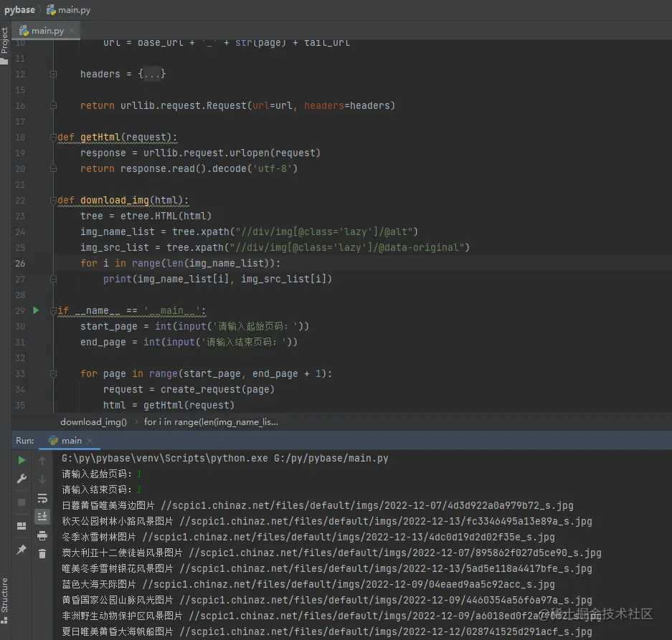
Task: Click the console URL ending 4460354a56f6a97a_s.jpg
Action: [386, 600]
